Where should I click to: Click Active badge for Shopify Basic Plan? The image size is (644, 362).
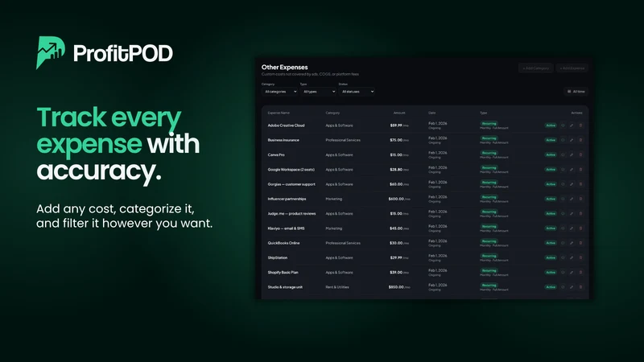tap(551, 273)
